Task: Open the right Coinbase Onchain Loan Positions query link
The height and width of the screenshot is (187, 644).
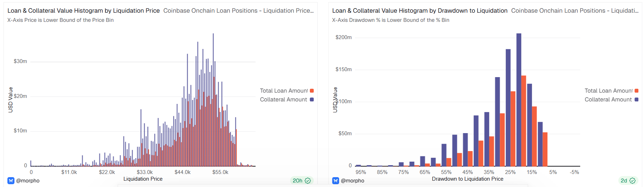Action: (x=575, y=11)
